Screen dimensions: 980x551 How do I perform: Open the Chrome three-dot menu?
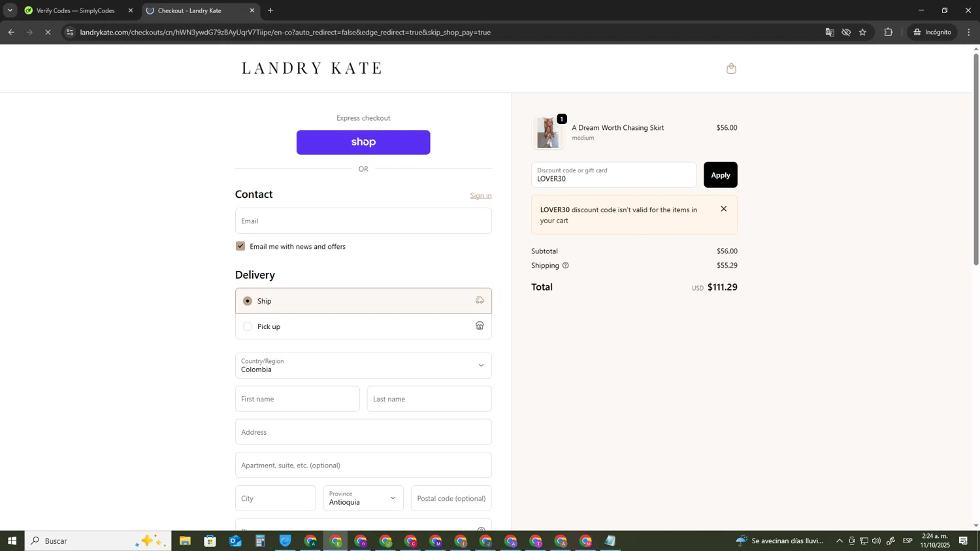click(x=969, y=32)
